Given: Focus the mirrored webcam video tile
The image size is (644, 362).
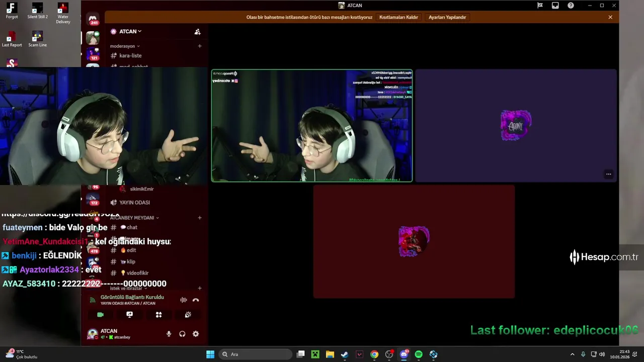Looking at the screenshot, I should coord(312,126).
